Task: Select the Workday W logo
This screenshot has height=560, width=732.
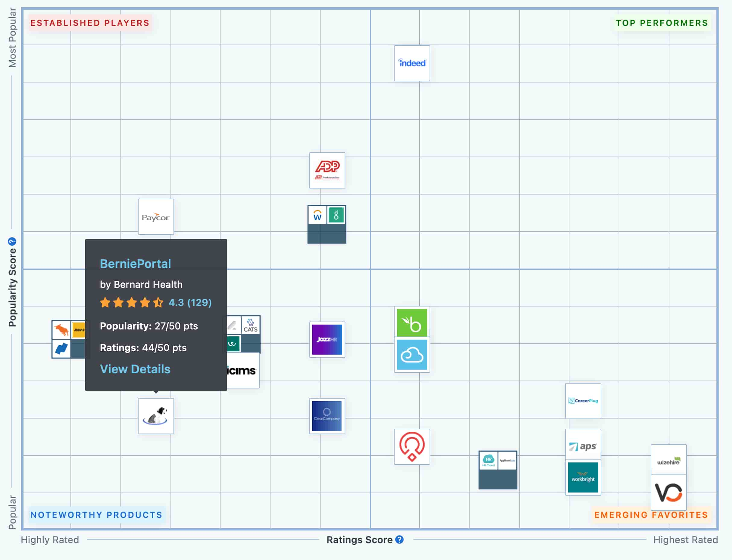Action: coord(317,215)
